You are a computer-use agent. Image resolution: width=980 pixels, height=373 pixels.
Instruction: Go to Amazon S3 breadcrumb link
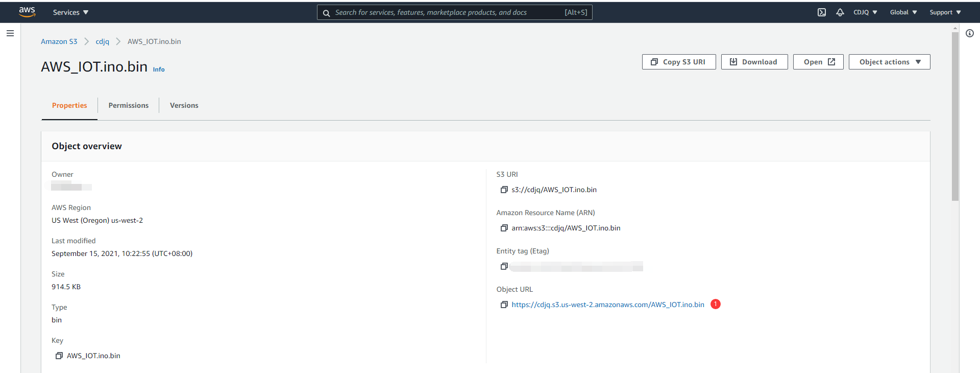(59, 41)
